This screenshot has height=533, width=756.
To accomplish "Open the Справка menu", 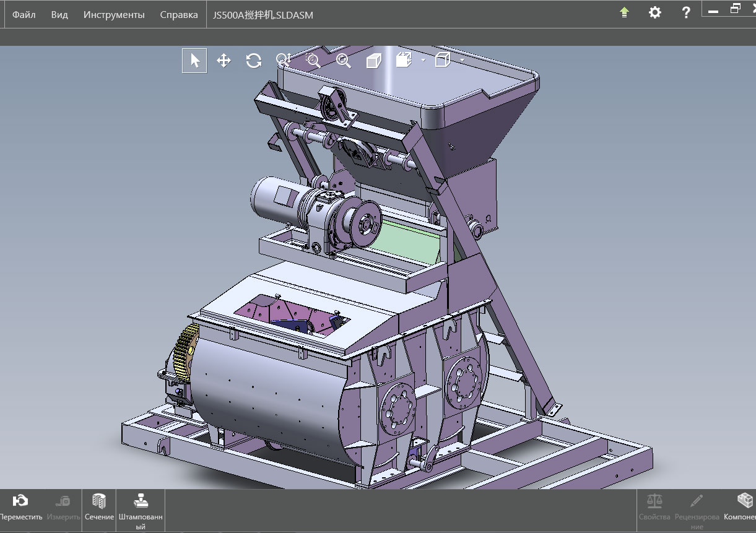I will tap(179, 15).
